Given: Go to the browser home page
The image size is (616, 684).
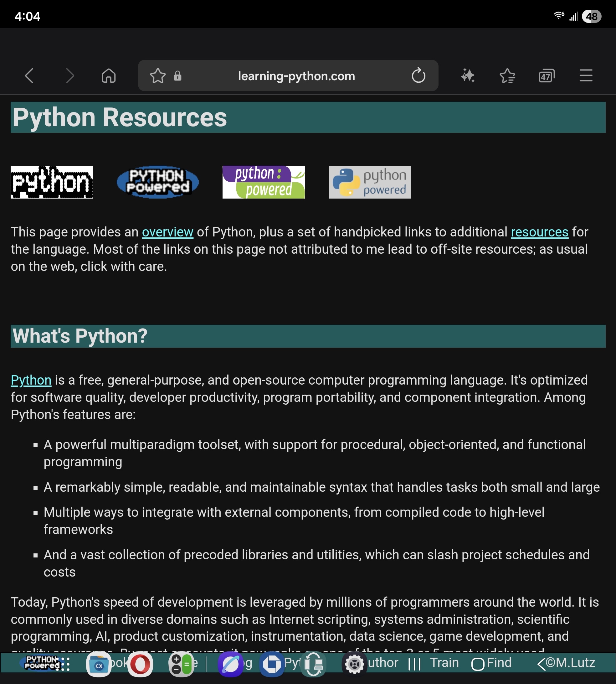Looking at the screenshot, I should pos(109,75).
